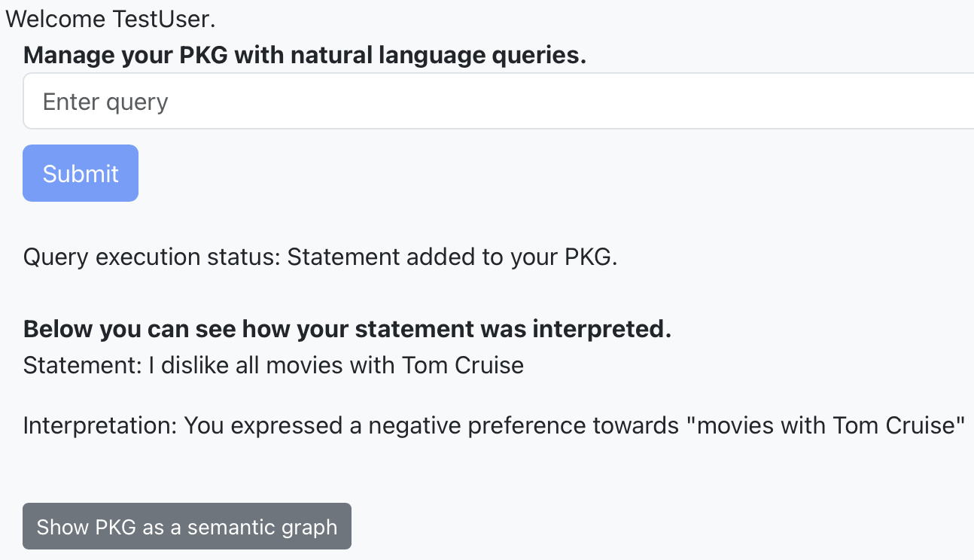Click the Statement added to your PKG message
This screenshot has height=560, width=974.
(452, 257)
